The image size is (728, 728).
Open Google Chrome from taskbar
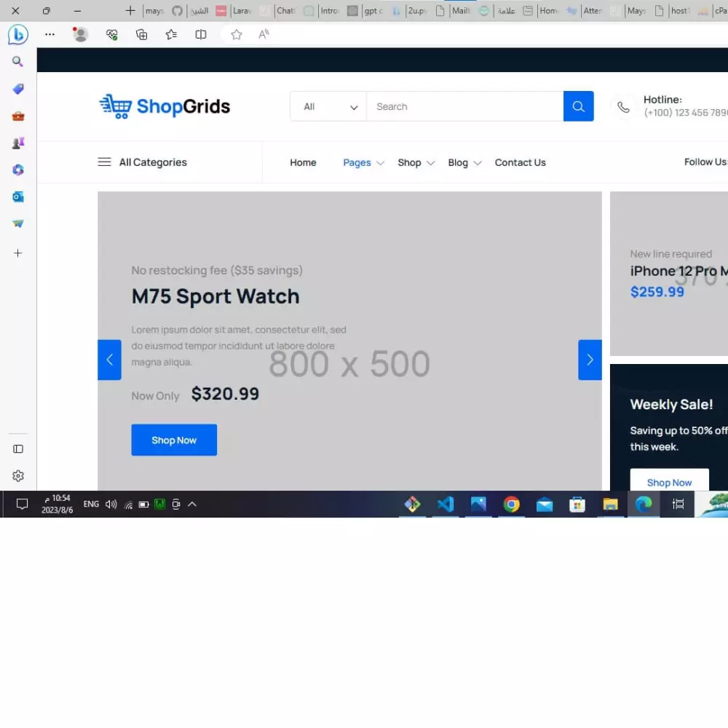tap(511, 505)
